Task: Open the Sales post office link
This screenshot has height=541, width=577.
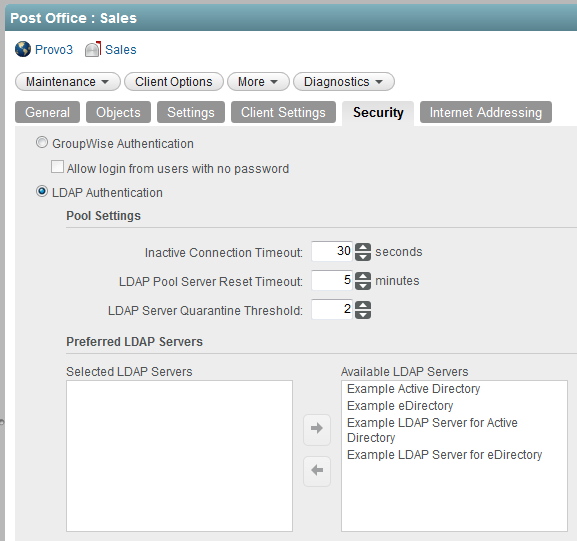Action: click(121, 50)
